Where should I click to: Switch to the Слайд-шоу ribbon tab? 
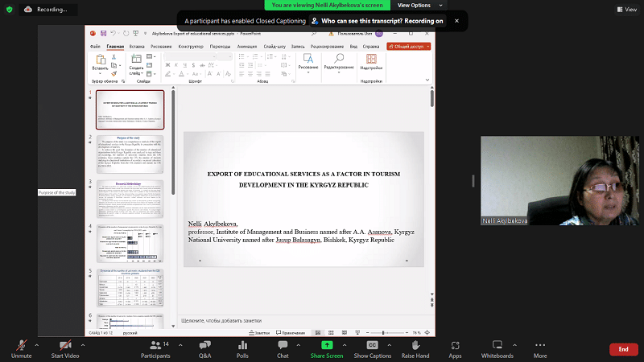pos(274,47)
